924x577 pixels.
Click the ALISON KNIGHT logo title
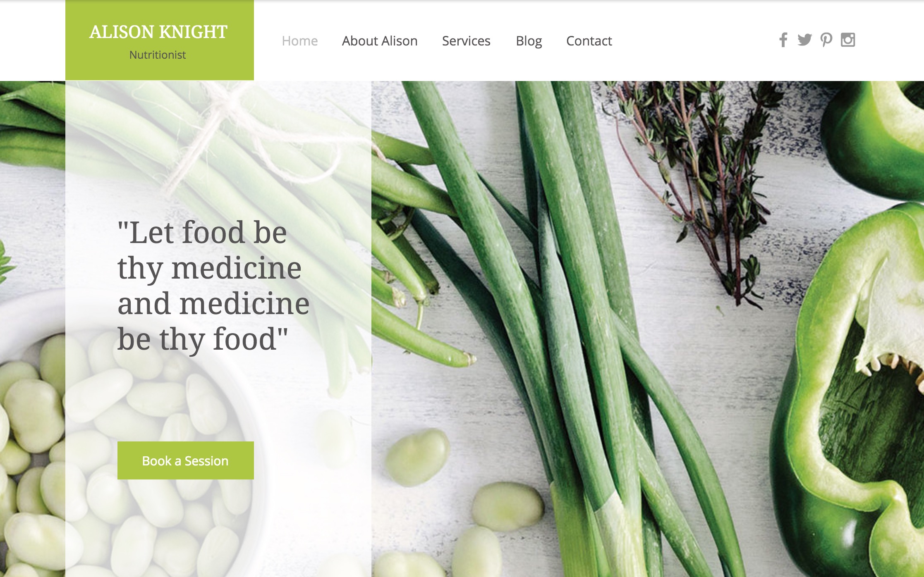coord(158,32)
